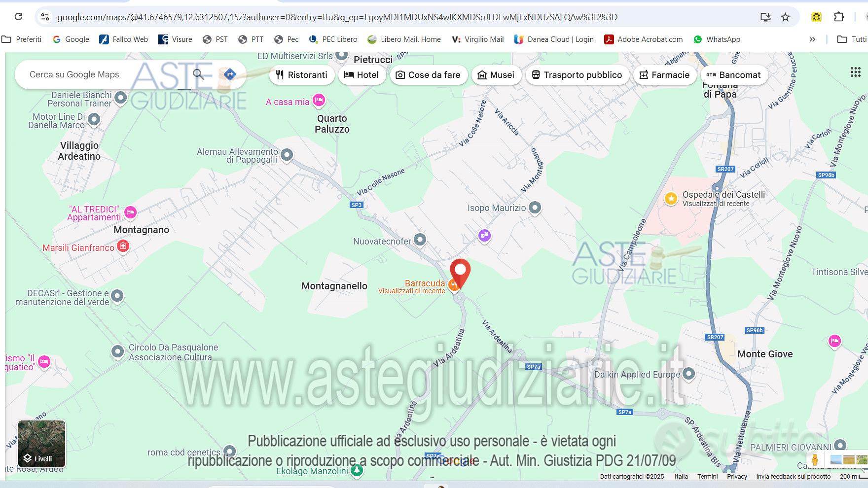Open the Privacy link in map footer

737,476
